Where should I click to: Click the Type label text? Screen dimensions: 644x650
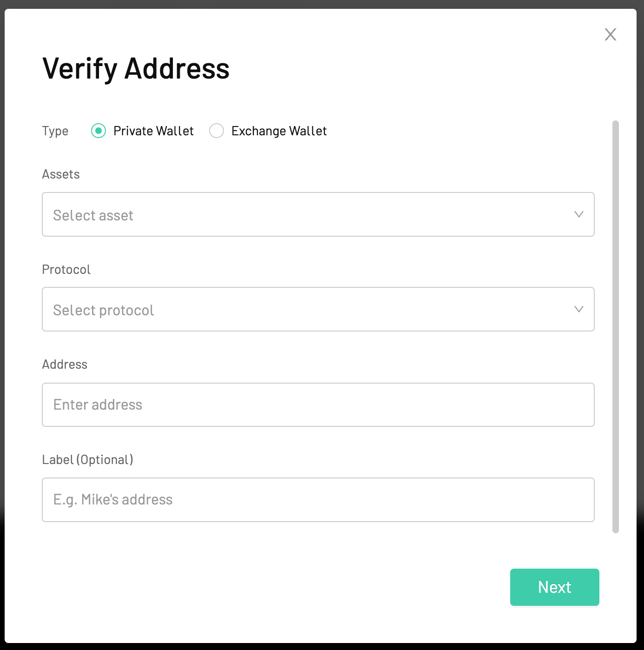coord(55,131)
